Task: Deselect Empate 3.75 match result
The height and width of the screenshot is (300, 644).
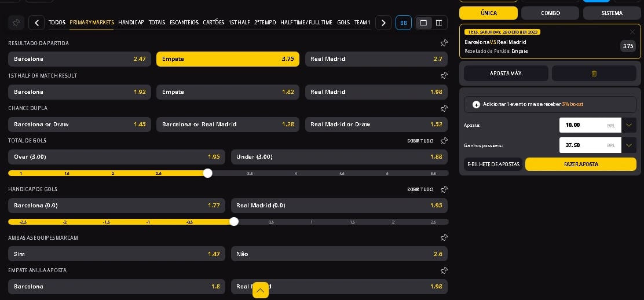Action: click(228, 59)
